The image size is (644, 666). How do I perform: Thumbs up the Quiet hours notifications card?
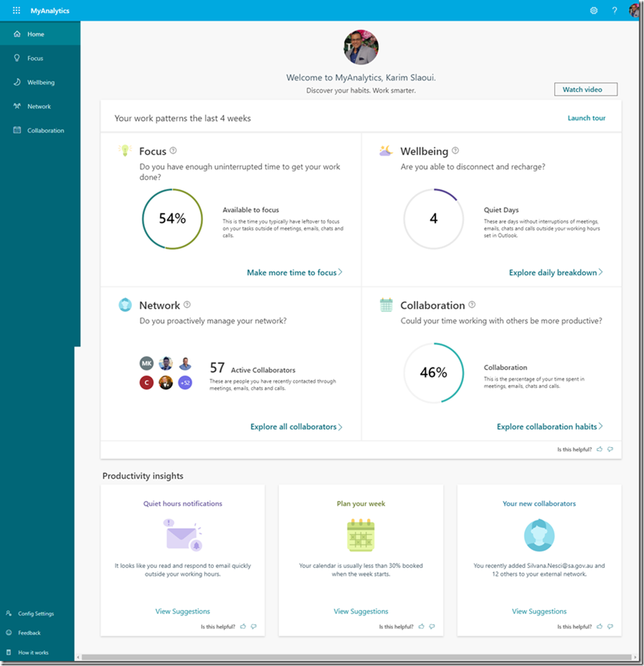pos(243,626)
